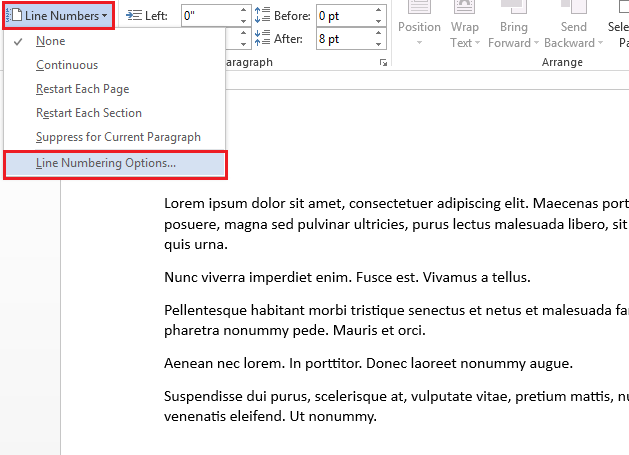Click the Spacing After icon
629x455 pixels.
262,38
